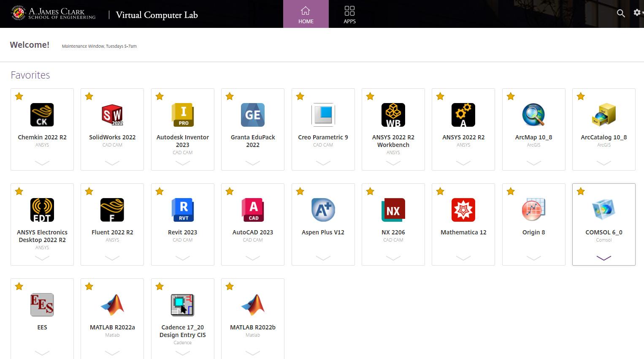644x359 pixels.
Task: Launch ANSYS 2022 R2 Workbench icon
Action: 393,115
